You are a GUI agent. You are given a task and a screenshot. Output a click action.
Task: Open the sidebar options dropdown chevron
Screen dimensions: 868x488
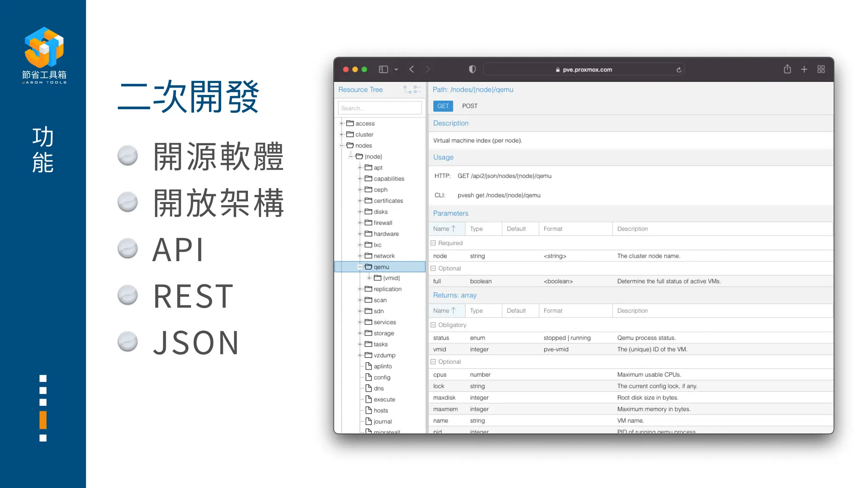[396, 69]
